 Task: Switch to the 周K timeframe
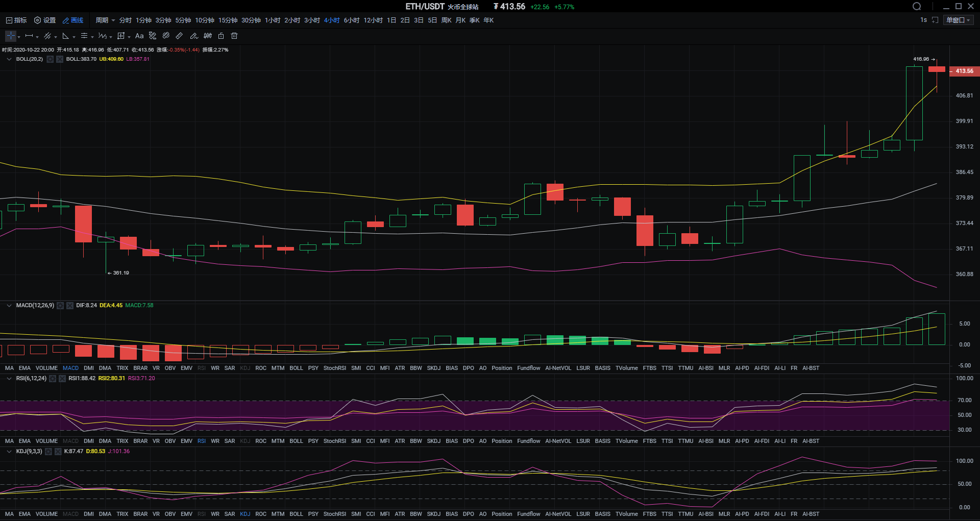coord(447,20)
